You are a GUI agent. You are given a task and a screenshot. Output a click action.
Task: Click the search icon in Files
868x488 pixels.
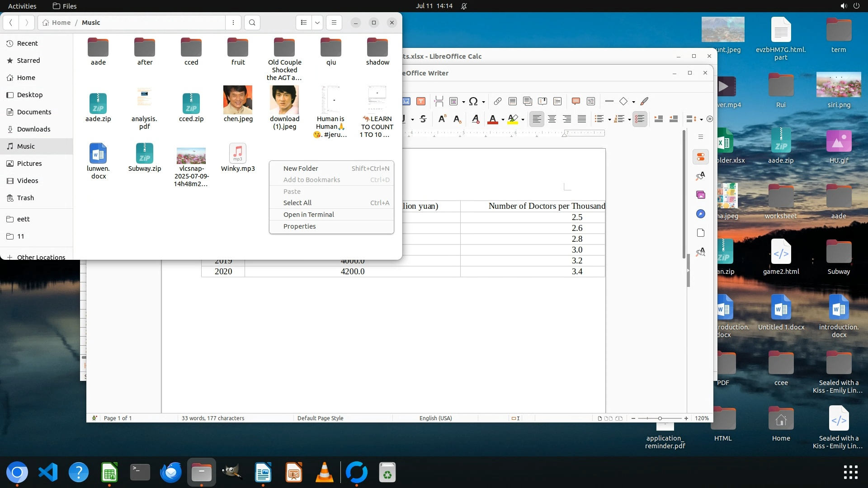click(x=252, y=23)
